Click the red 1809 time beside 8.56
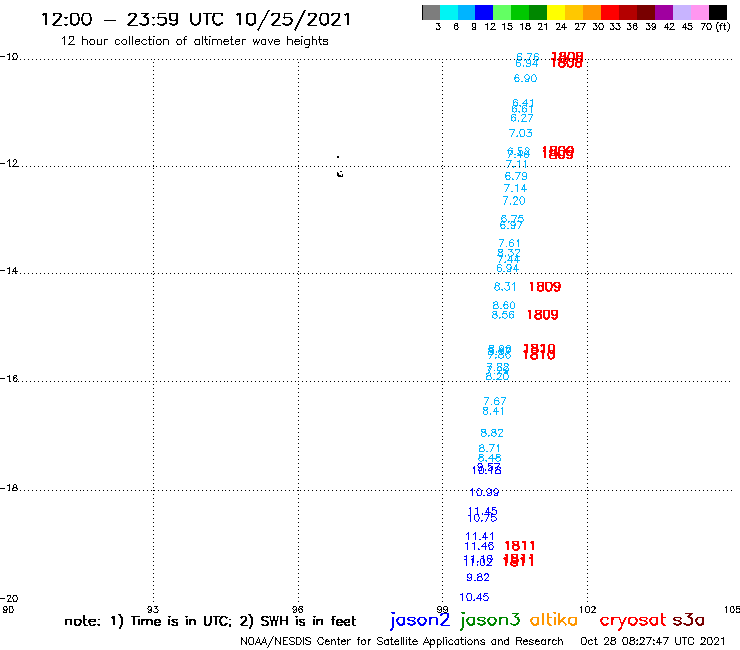 click(542, 315)
